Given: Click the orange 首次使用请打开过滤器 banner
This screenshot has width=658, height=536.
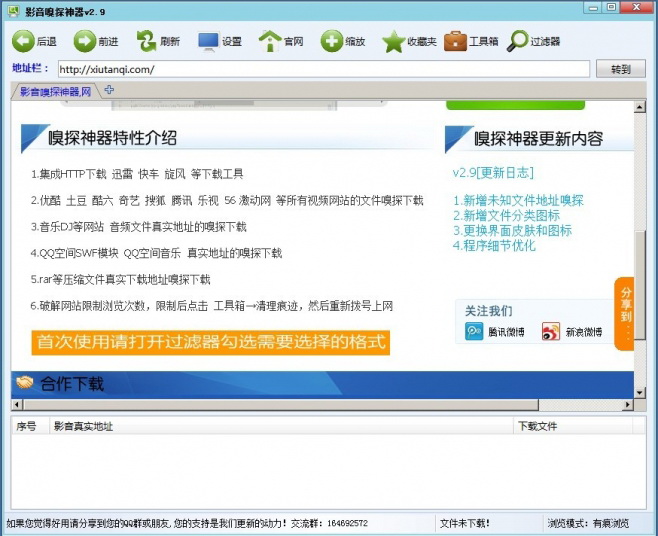Looking at the screenshot, I should coord(211,342).
